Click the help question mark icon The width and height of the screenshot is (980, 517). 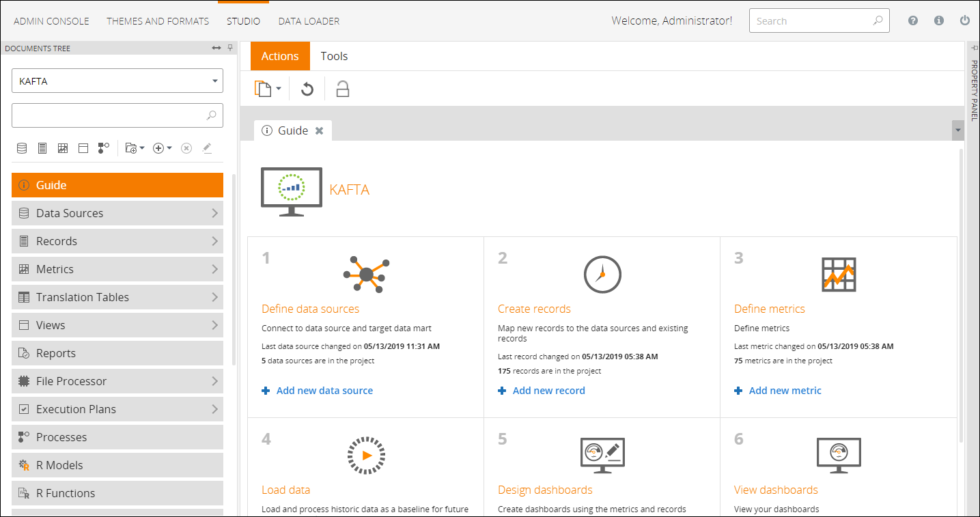pyautogui.click(x=913, y=20)
